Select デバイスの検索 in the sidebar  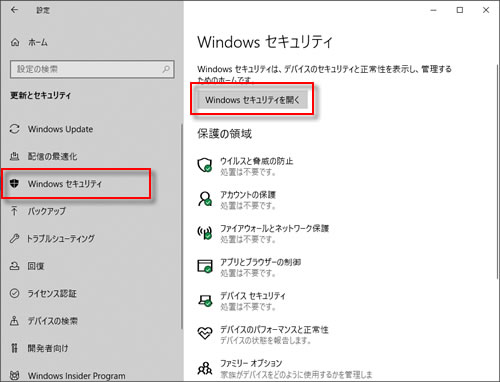coord(53,321)
